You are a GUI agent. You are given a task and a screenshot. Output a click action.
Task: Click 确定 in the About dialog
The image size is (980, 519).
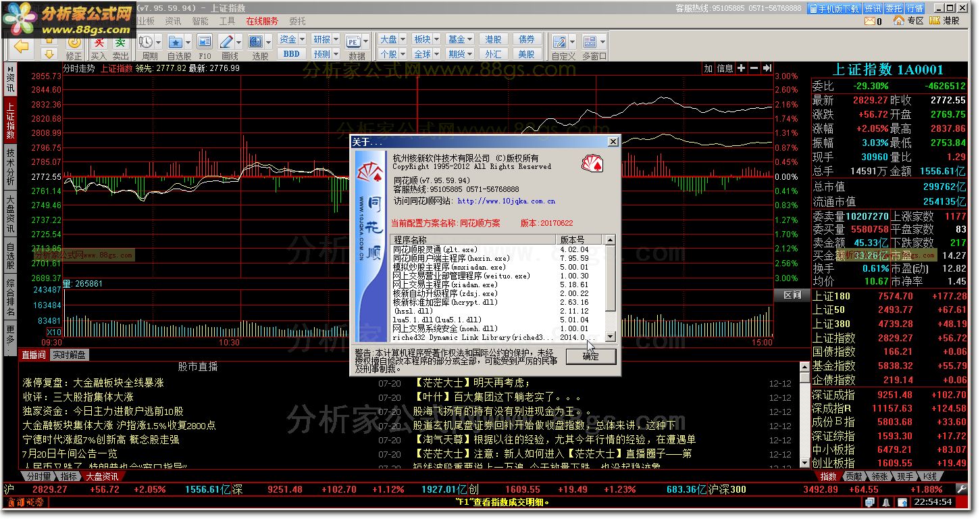[591, 356]
